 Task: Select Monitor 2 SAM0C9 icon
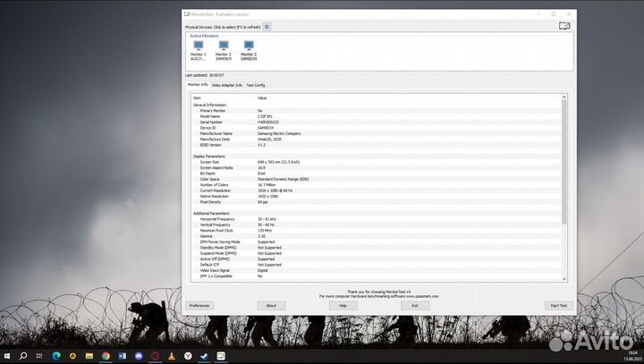(x=224, y=51)
